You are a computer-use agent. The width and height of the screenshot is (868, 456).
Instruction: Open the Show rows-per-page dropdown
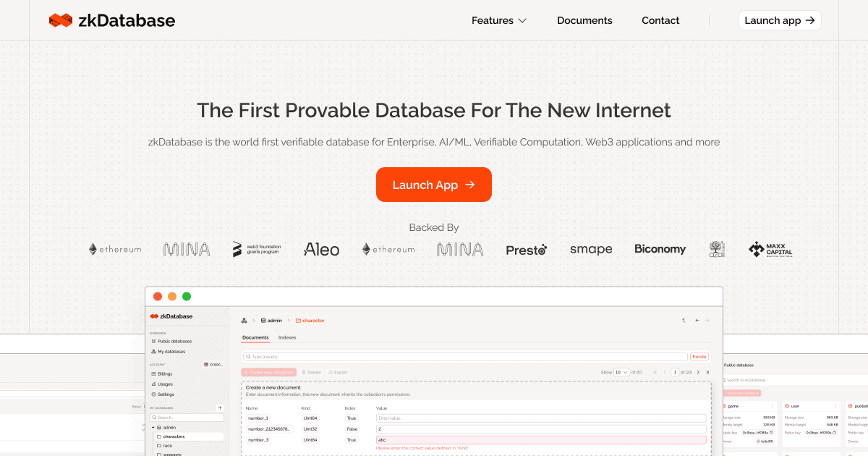(620, 371)
